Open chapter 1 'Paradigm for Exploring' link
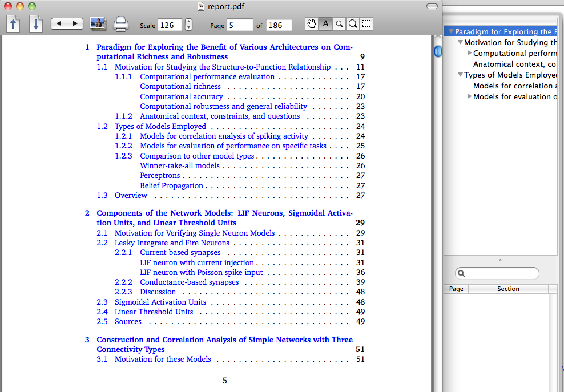The height and width of the screenshot is (392, 564). click(x=224, y=52)
